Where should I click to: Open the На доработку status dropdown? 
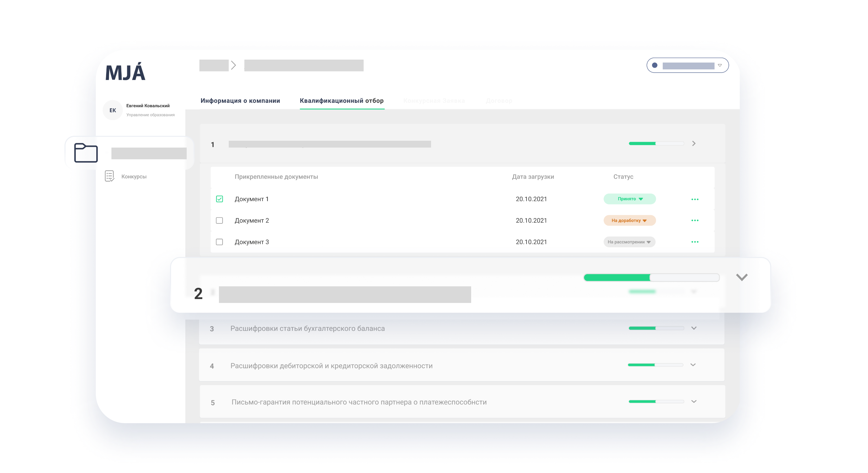click(629, 220)
